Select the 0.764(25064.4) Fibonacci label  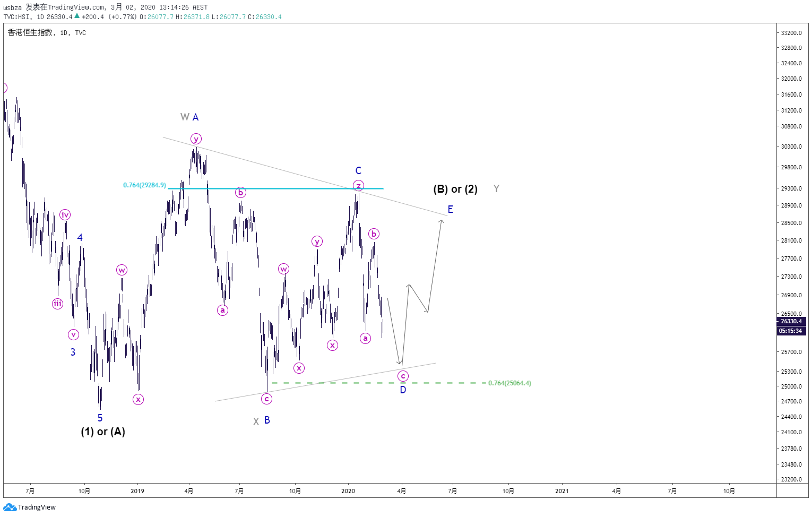pos(509,383)
